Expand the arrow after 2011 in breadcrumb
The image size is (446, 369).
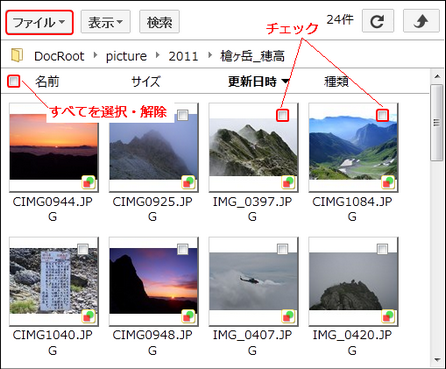click(210, 55)
